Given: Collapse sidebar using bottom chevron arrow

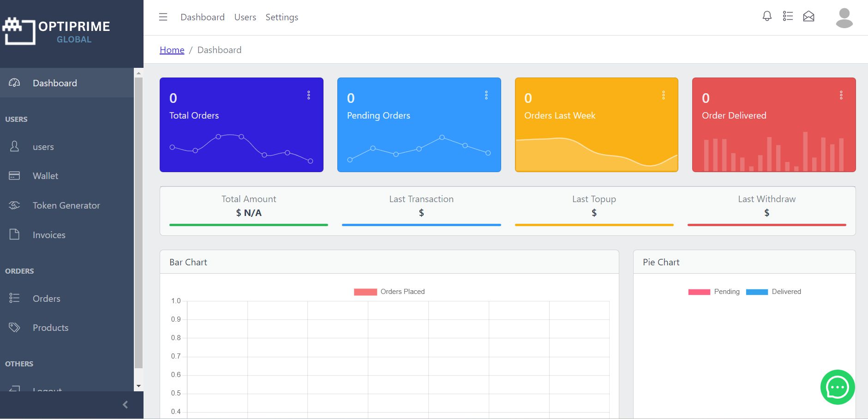Looking at the screenshot, I should tap(125, 405).
